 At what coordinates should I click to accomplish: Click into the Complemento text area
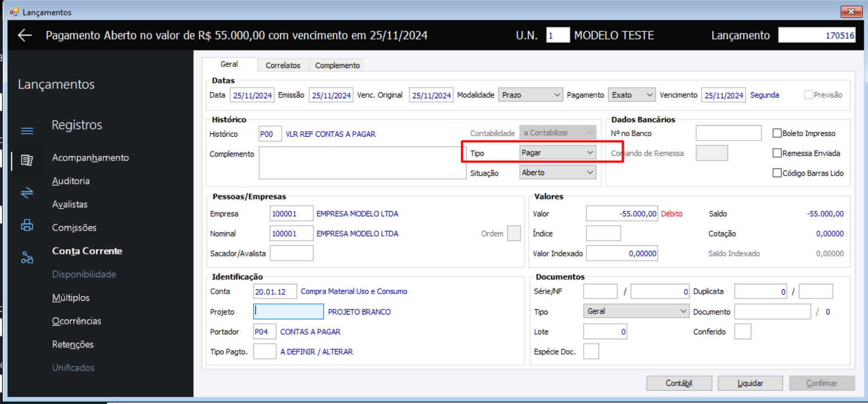(362, 162)
